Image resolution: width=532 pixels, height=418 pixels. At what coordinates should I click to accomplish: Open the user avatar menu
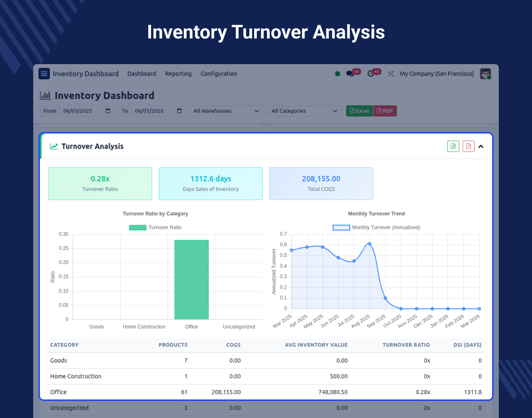485,74
